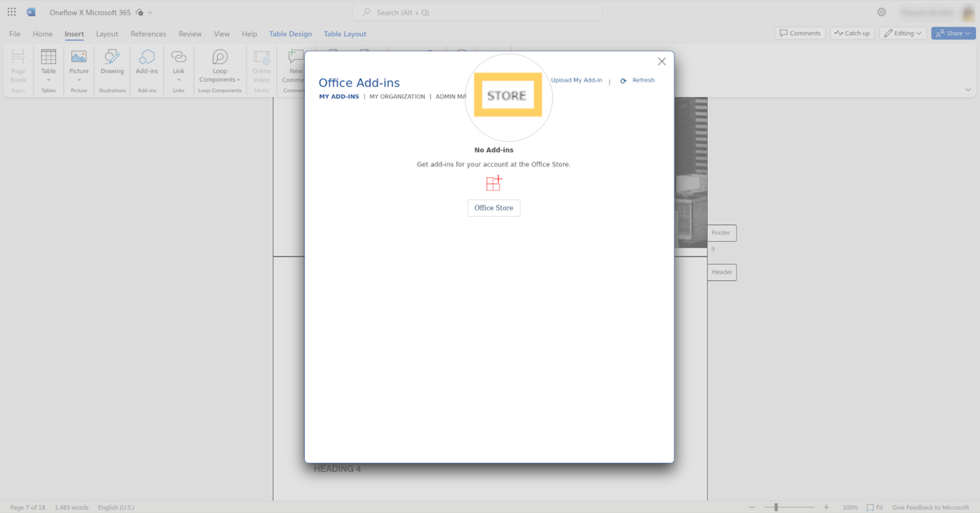Click the Upload My Add-in link

pyautogui.click(x=577, y=80)
